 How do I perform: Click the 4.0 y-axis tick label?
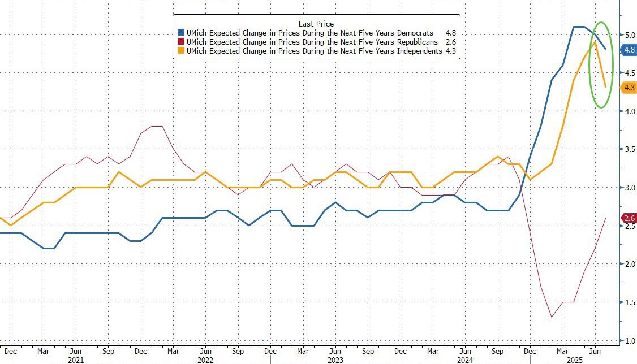click(628, 111)
